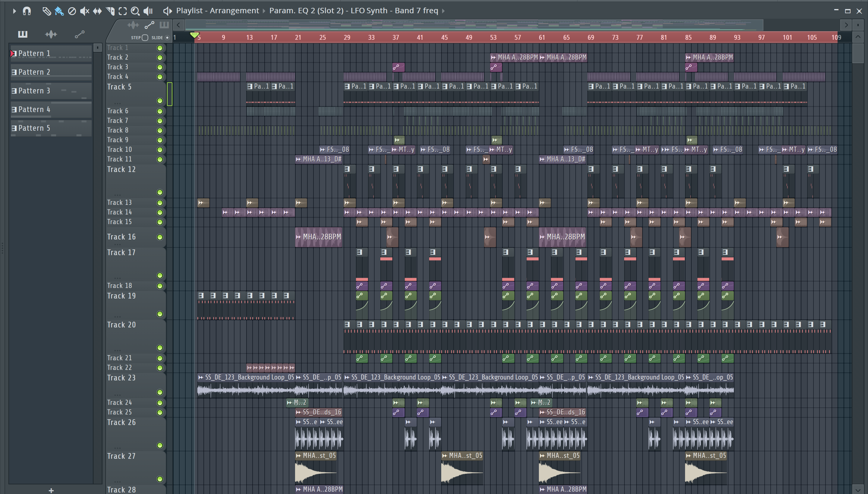Viewport: 868px width, 494px height.
Task: Add a new pattern with the plus button
Action: point(51,490)
